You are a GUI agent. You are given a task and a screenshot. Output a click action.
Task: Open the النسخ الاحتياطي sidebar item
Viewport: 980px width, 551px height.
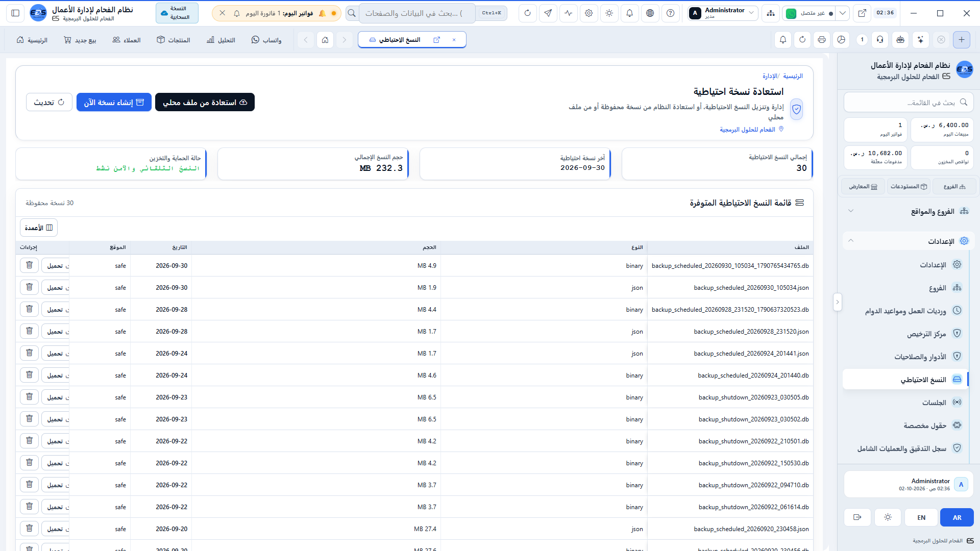pos(906,379)
